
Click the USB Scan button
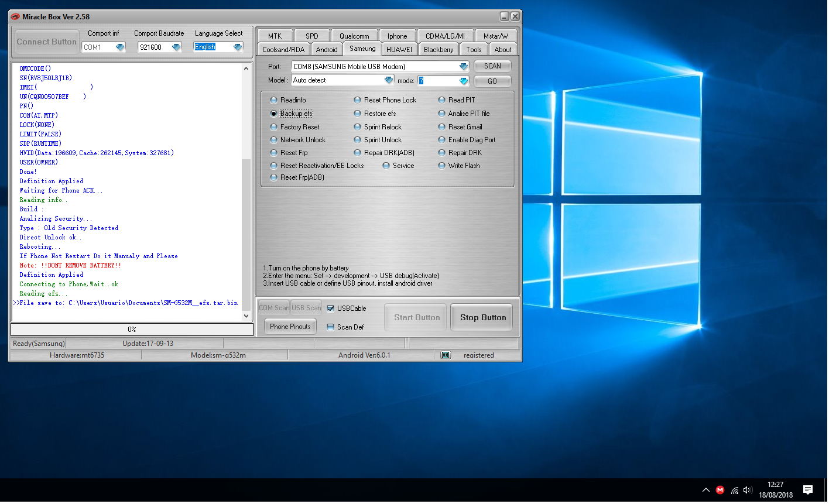(x=307, y=308)
